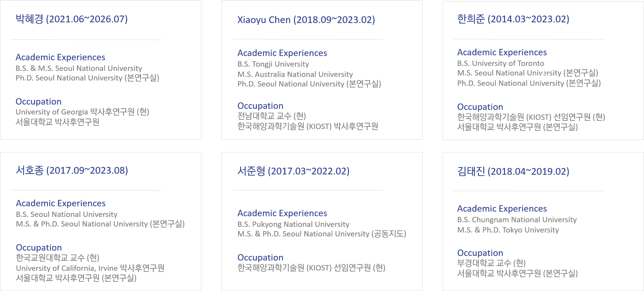This screenshot has height=291, width=644.
Task: Open the 한희준 (2014.03~2023.02) card title
Action: (x=513, y=19)
